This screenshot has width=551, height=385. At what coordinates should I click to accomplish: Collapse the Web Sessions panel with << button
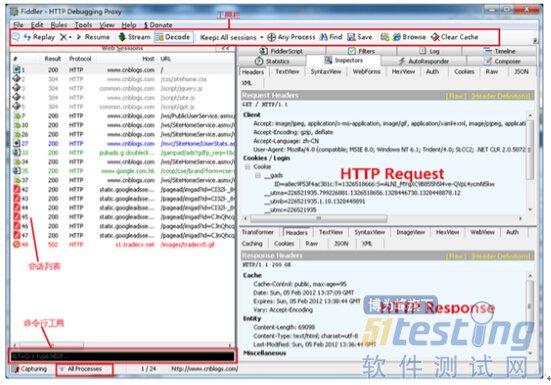[x=225, y=49]
